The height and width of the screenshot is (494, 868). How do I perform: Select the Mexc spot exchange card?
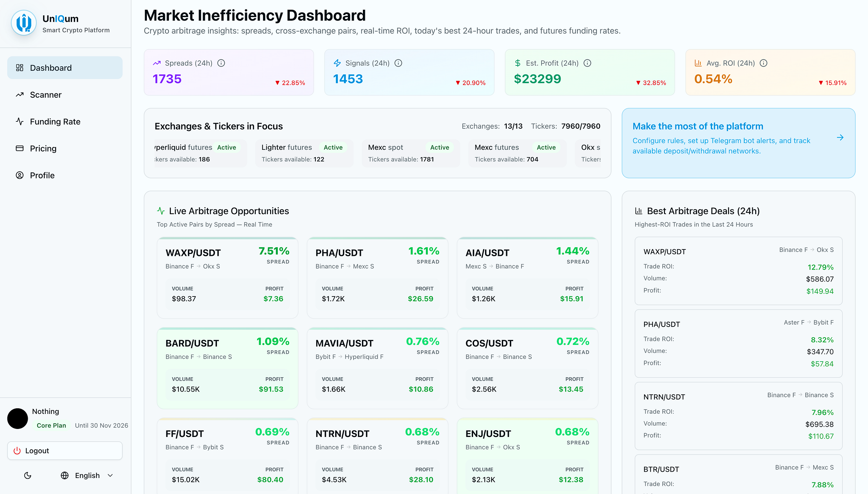click(x=411, y=153)
